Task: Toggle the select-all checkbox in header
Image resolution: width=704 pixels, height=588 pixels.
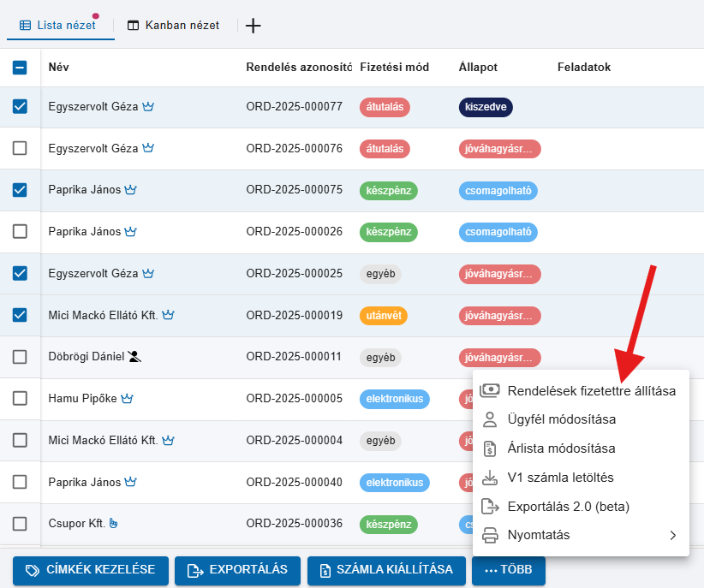Action: pos(21,68)
